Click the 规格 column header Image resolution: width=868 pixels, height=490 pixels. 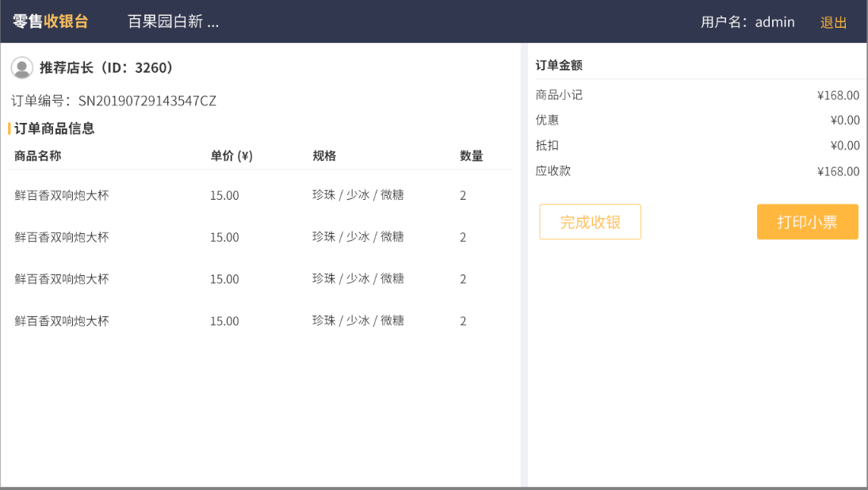tap(324, 156)
